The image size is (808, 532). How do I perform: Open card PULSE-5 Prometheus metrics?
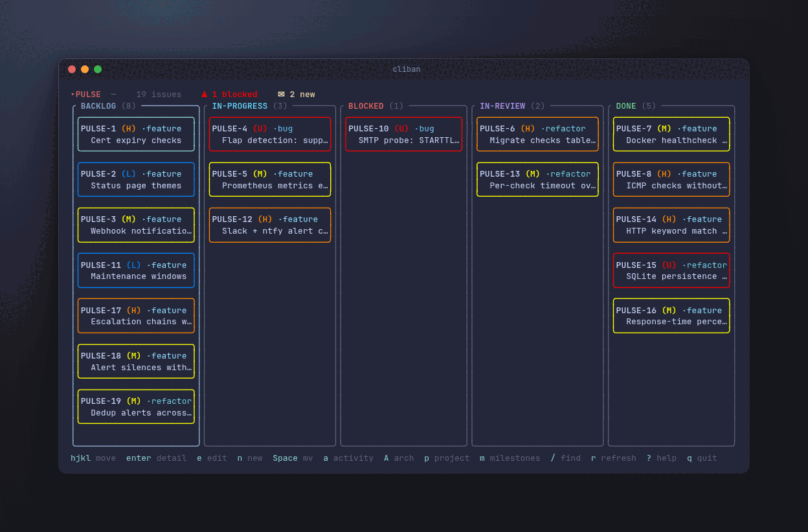(270, 179)
